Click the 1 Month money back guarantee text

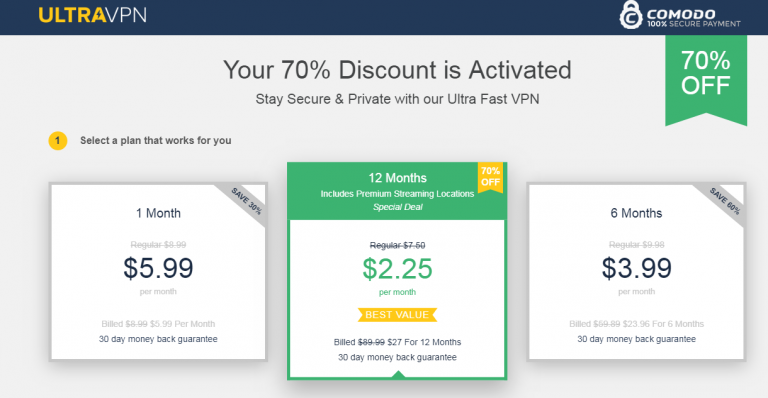point(158,339)
